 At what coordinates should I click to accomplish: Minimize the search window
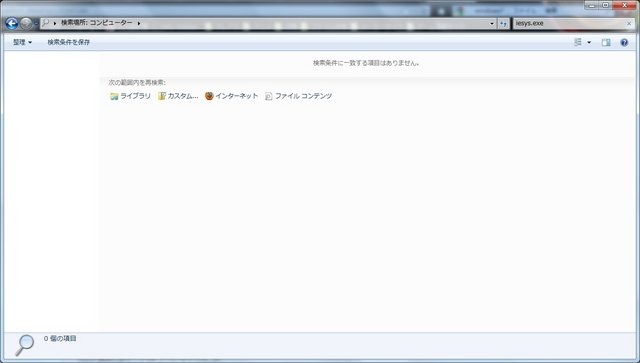[x=591, y=5]
